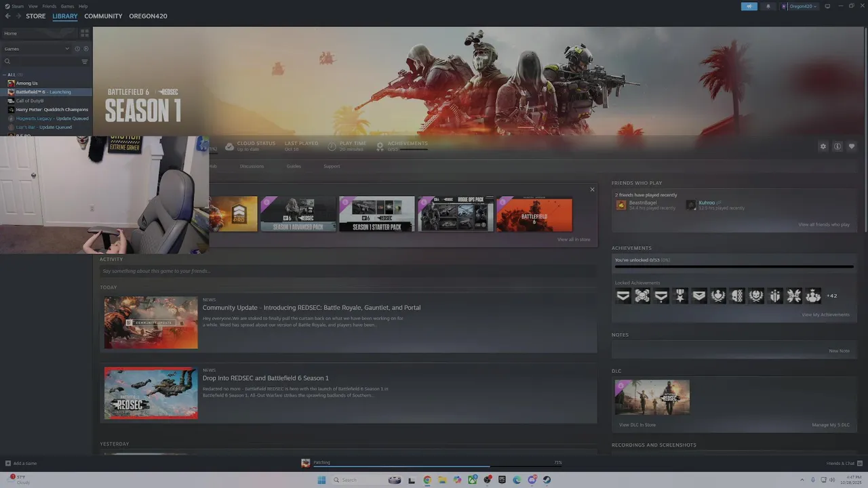Open File Explorer from the taskbar
Screen dimensions: 868x488
tap(442, 480)
